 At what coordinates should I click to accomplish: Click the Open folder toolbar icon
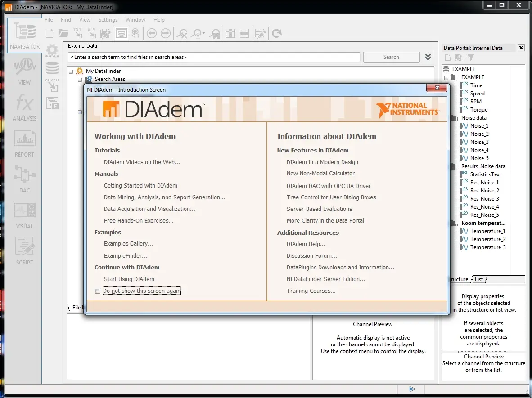(63, 33)
